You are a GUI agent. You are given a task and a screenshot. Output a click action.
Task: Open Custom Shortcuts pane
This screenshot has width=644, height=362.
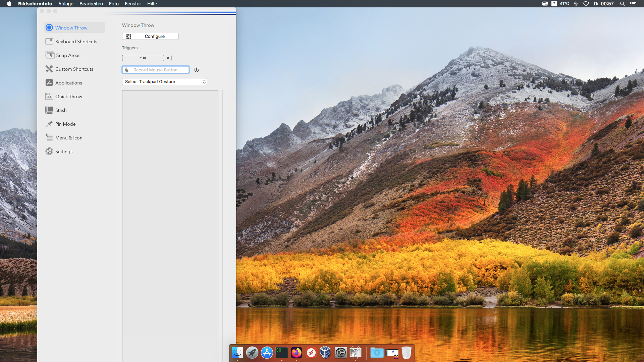point(74,69)
